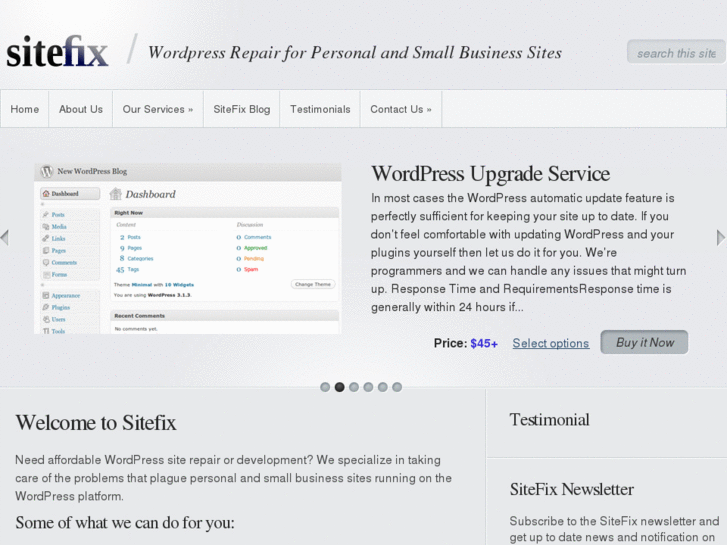Click the Select options link

551,343
